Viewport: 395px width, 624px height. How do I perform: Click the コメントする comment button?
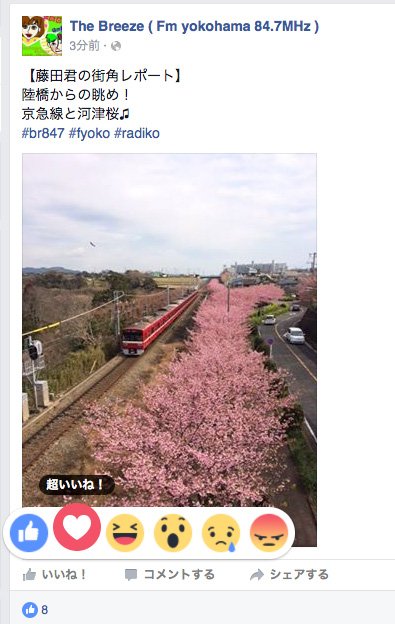169,575
